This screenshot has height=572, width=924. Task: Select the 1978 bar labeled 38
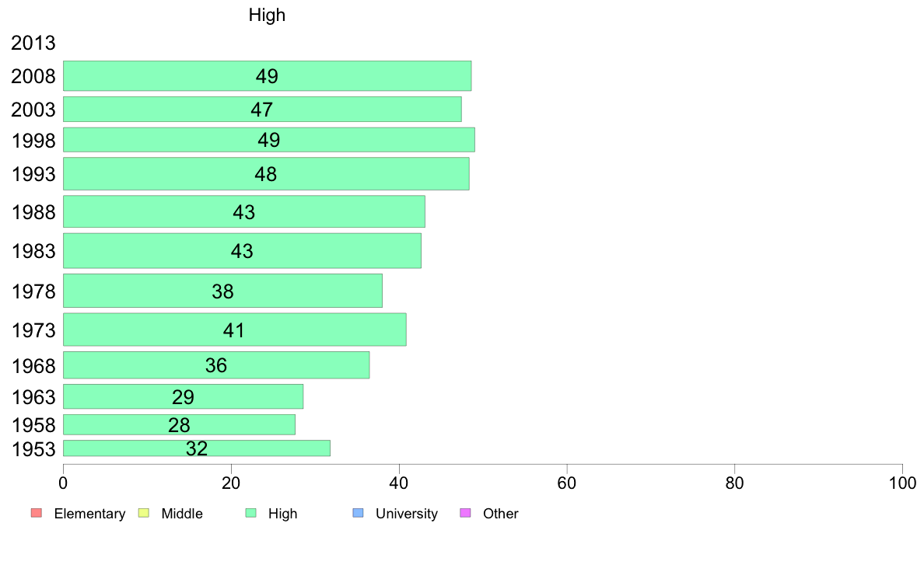click(x=222, y=291)
